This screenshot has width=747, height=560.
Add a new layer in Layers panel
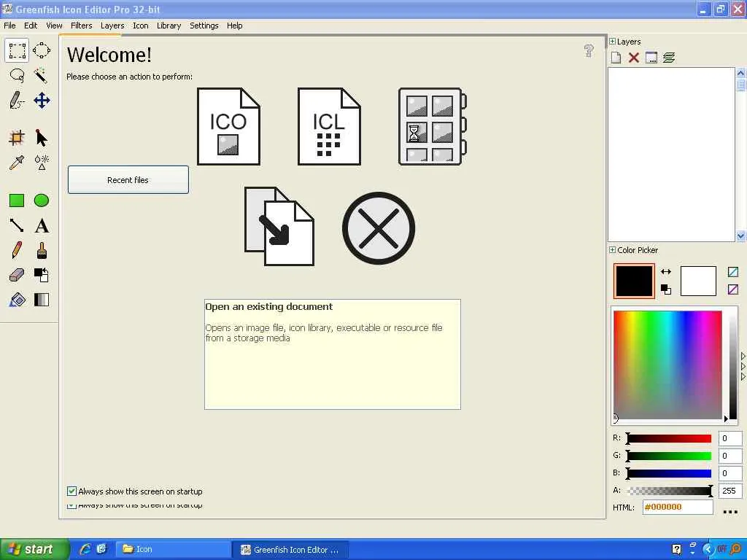pyautogui.click(x=616, y=58)
